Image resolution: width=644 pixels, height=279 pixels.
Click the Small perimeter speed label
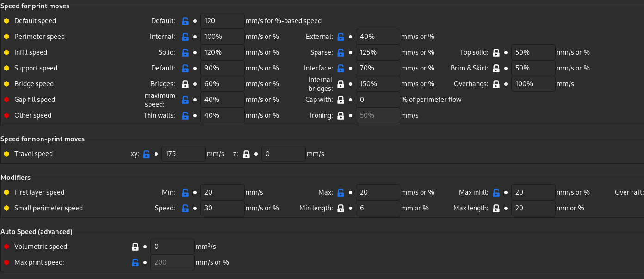click(x=49, y=208)
